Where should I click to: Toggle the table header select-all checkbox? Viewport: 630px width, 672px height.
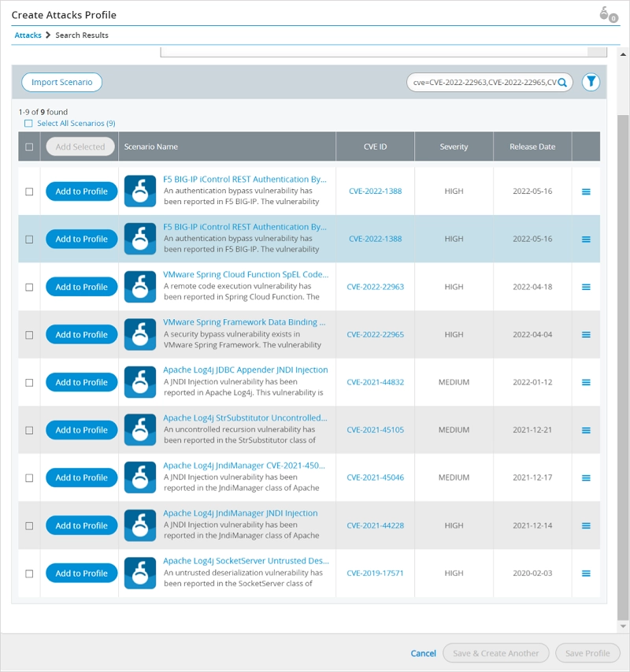30,147
